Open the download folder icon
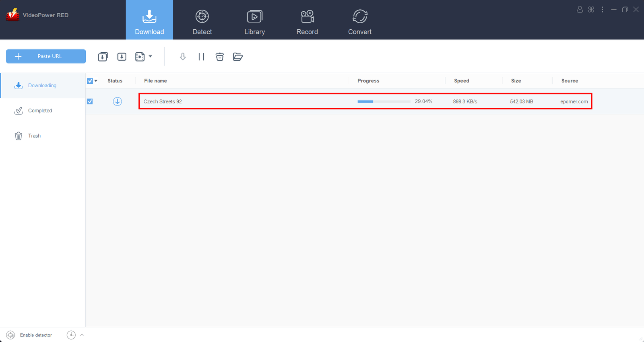 click(x=238, y=57)
